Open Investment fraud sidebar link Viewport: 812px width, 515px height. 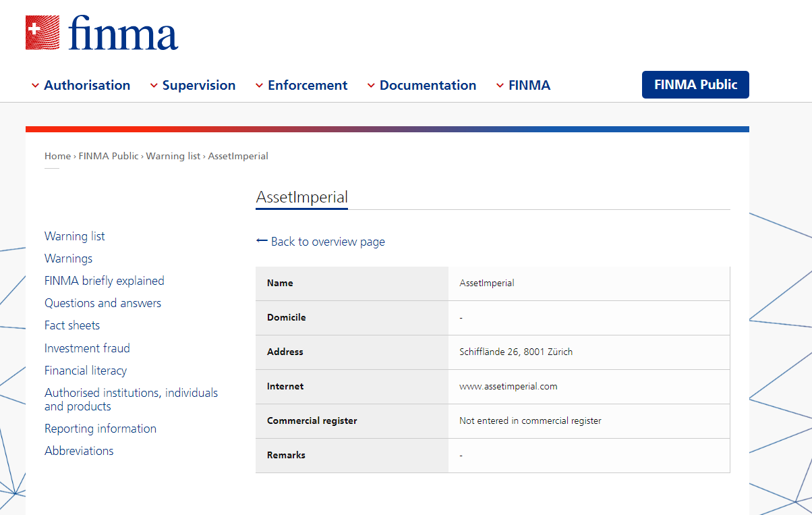click(87, 348)
